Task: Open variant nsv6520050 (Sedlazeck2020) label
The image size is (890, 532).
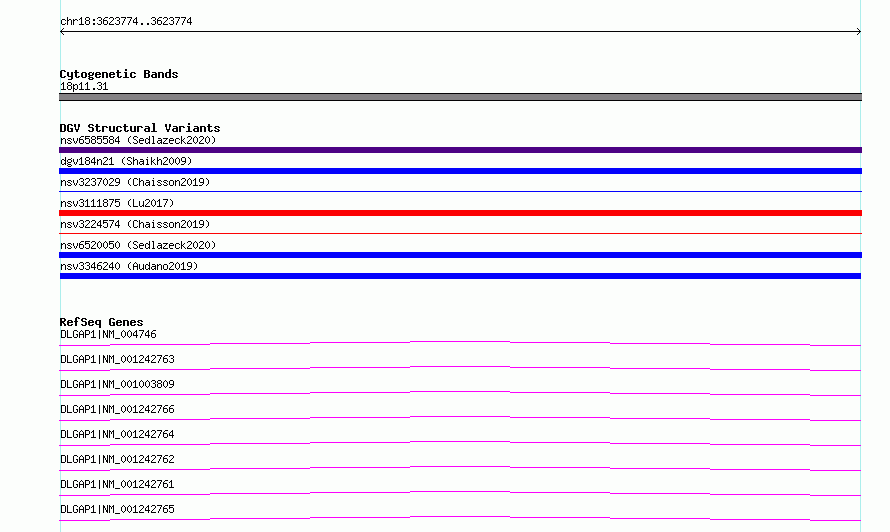Action: [138, 245]
